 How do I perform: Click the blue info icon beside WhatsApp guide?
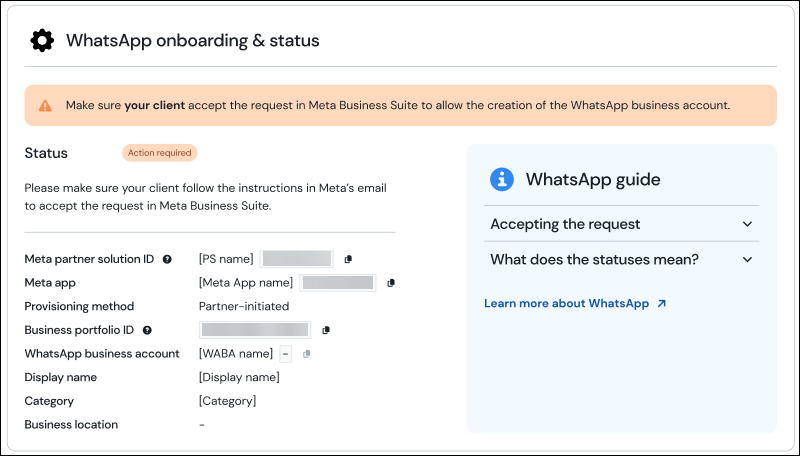(501, 180)
